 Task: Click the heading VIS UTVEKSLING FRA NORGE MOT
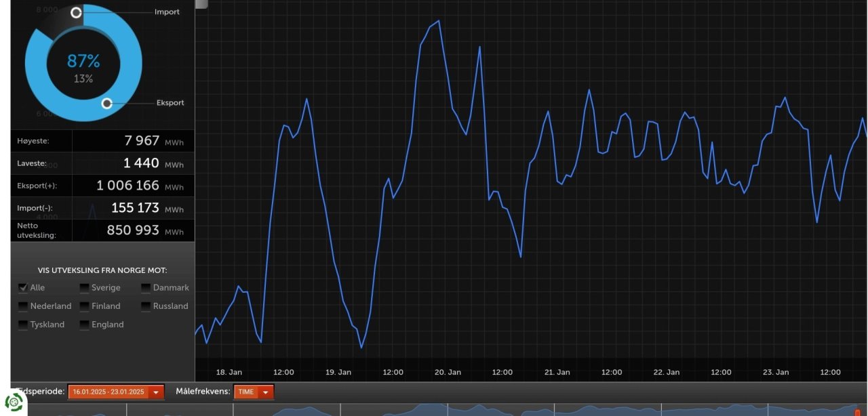tap(102, 270)
